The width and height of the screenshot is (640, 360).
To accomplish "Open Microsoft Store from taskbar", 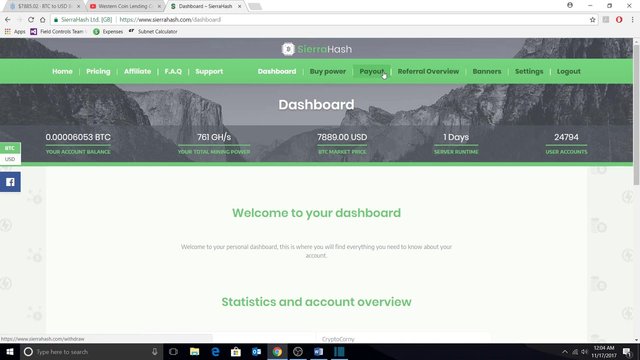I will click(236, 351).
